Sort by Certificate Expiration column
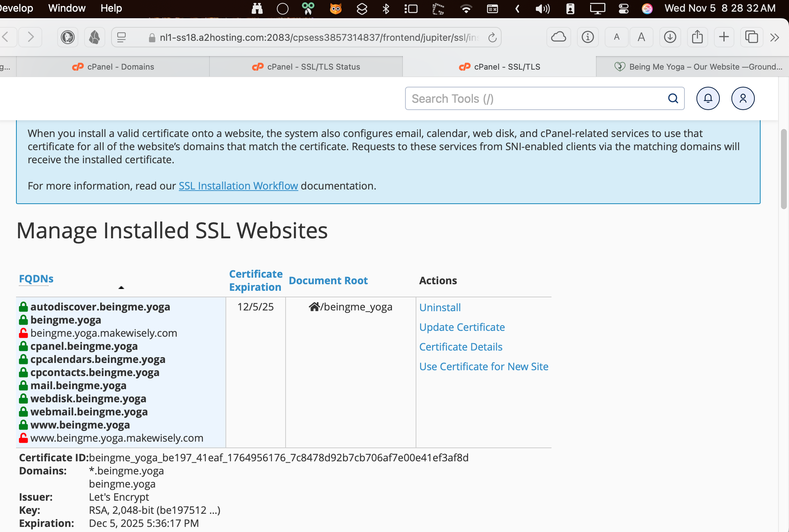This screenshot has height=532, width=789. [x=255, y=280]
